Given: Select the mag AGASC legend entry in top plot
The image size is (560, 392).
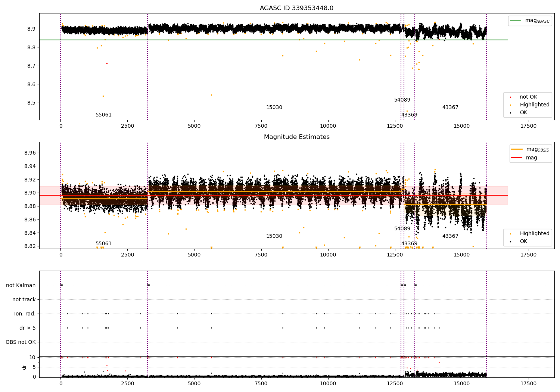Looking at the screenshot, I should (530, 21).
